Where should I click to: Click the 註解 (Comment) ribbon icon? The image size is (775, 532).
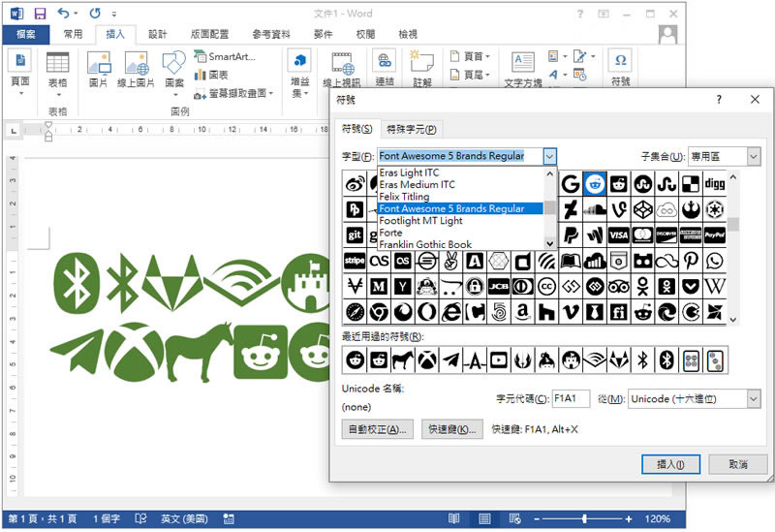[x=421, y=68]
